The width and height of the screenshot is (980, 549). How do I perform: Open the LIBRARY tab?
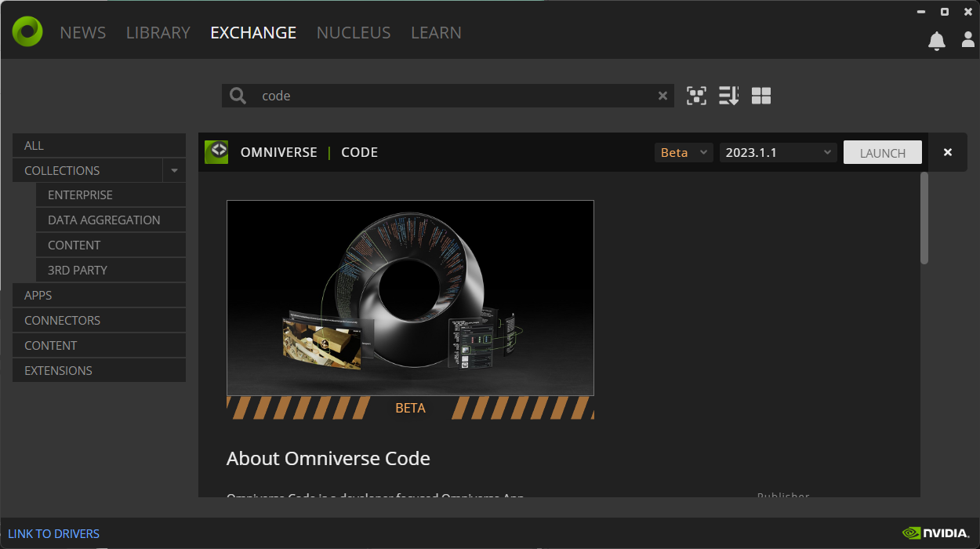[x=158, y=33]
